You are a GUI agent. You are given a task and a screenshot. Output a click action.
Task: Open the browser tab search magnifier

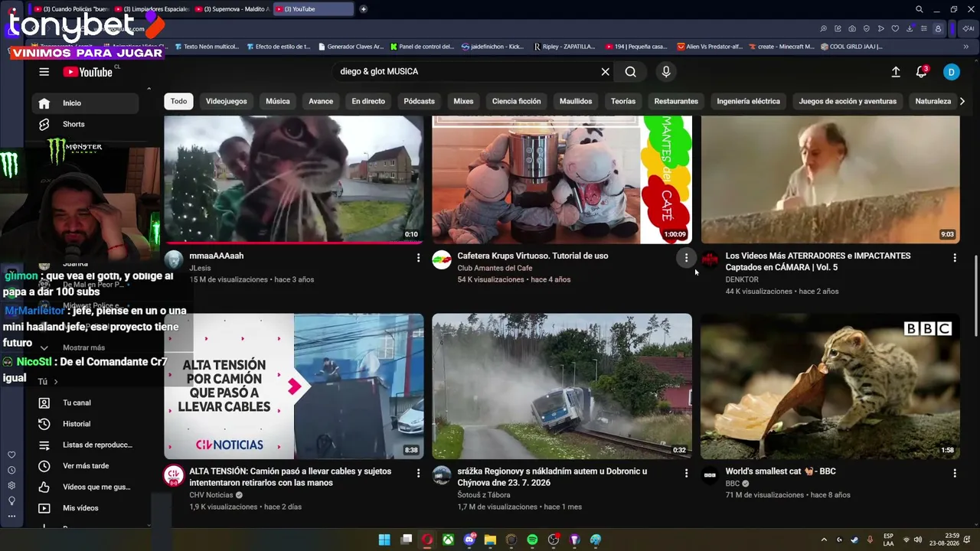coord(920,9)
